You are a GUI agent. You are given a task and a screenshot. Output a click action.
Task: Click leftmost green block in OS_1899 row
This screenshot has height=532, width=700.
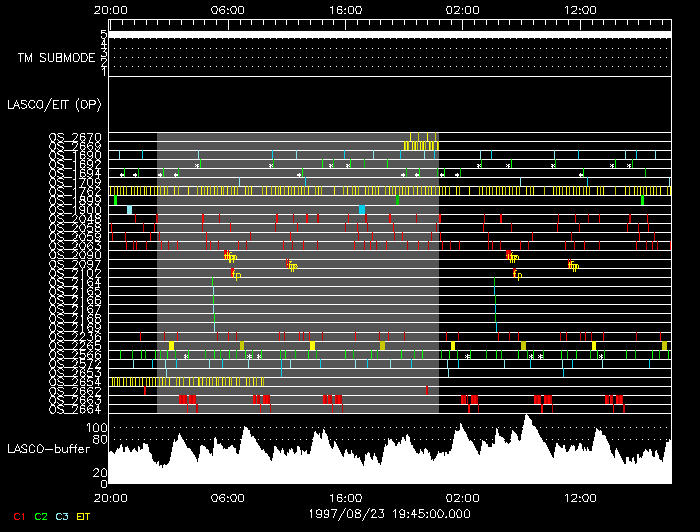click(x=116, y=200)
